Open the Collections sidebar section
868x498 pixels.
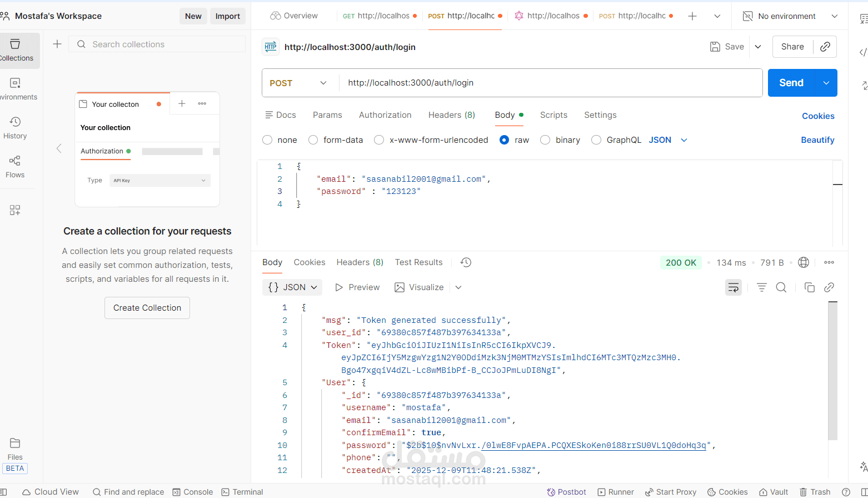(16, 51)
